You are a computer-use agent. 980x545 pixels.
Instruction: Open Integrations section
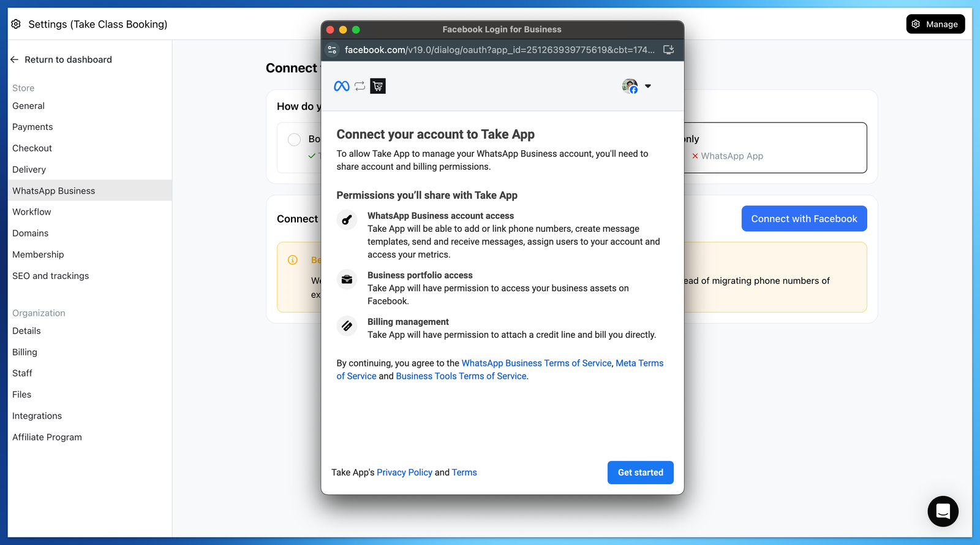[x=37, y=416]
